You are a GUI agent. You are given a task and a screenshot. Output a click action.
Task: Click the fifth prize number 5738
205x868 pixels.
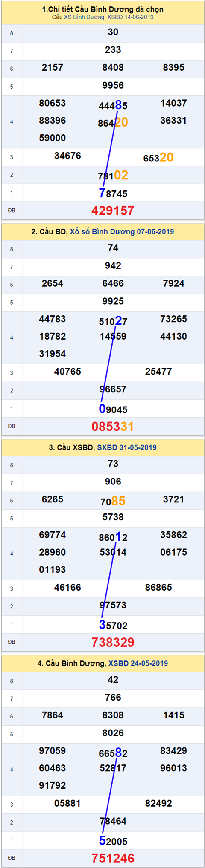tap(113, 517)
